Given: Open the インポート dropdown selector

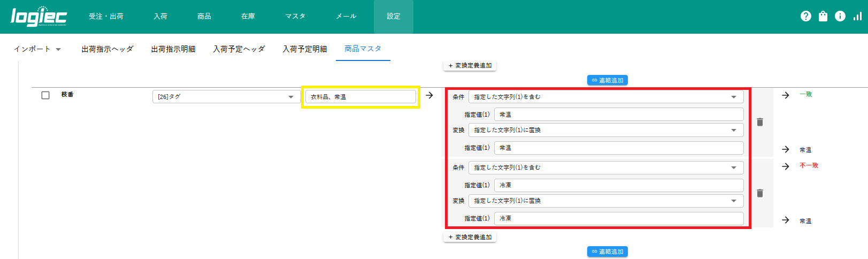Looking at the screenshot, I should (x=37, y=49).
